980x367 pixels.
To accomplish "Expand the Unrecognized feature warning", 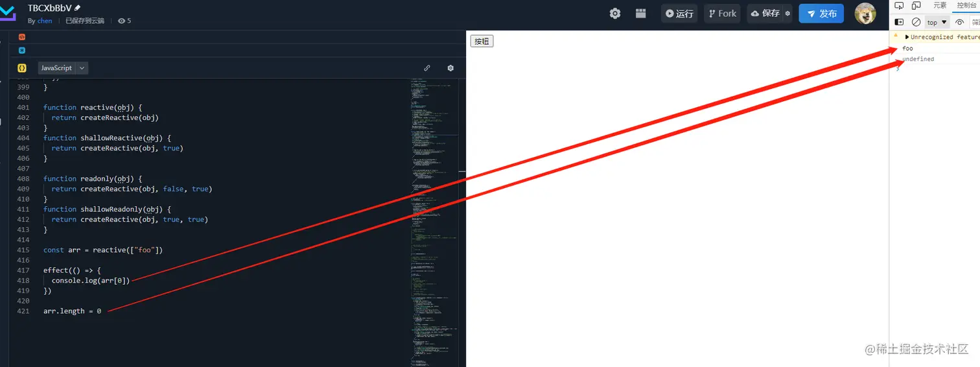I will point(907,37).
